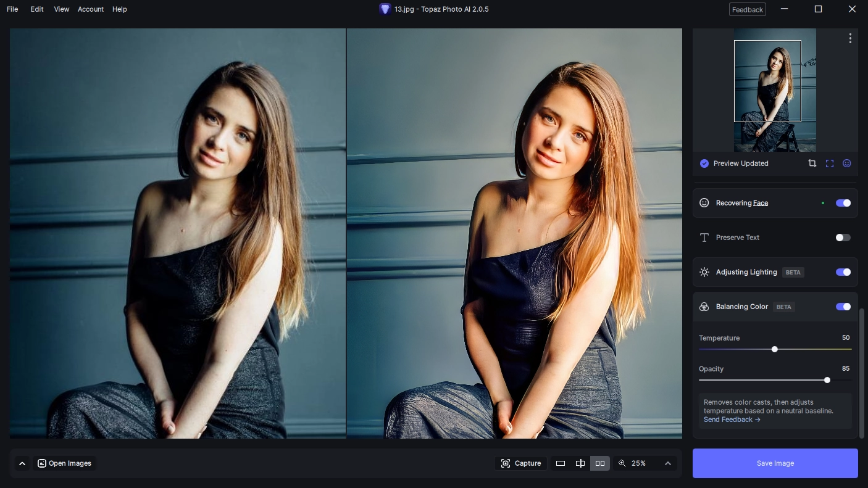Screen dimensions: 868x488
Task: Click the Adjusting Lighting sun icon
Action: pos(704,272)
